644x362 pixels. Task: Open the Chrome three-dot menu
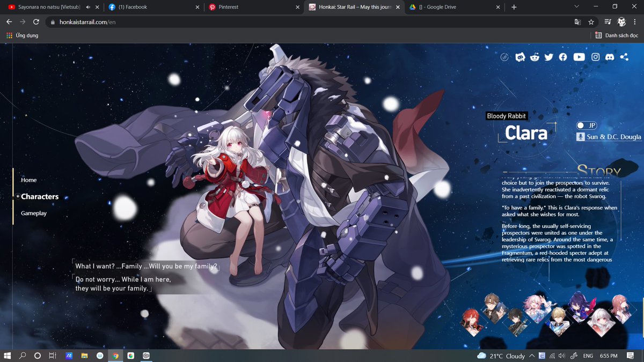tap(634, 22)
